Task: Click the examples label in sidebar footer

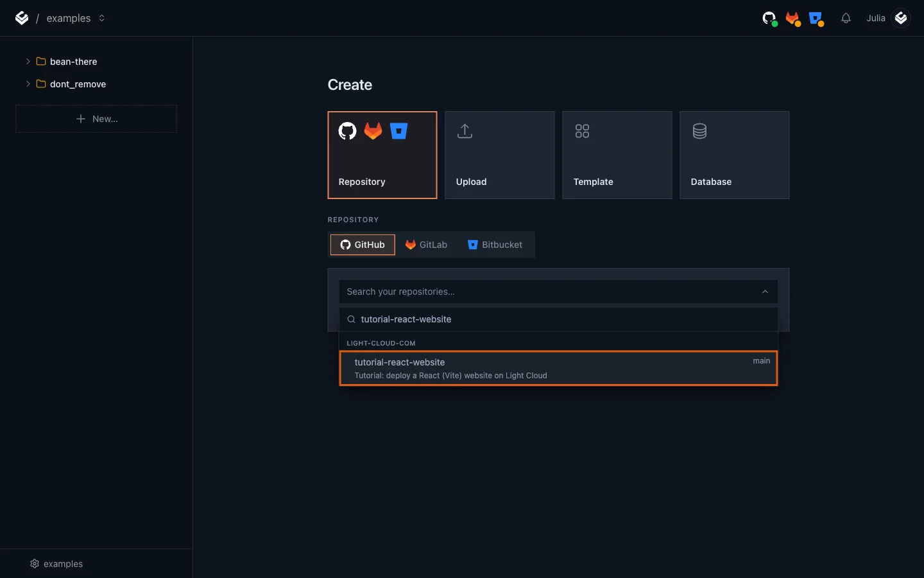Action: pyautogui.click(x=63, y=564)
